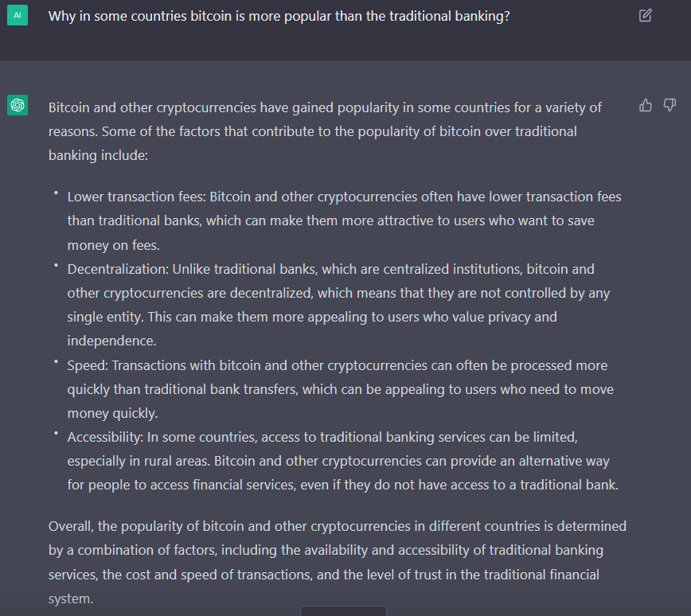Click the partially visible button at bottom
This screenshot has width=691, height=616.
(x=343, y=610)
